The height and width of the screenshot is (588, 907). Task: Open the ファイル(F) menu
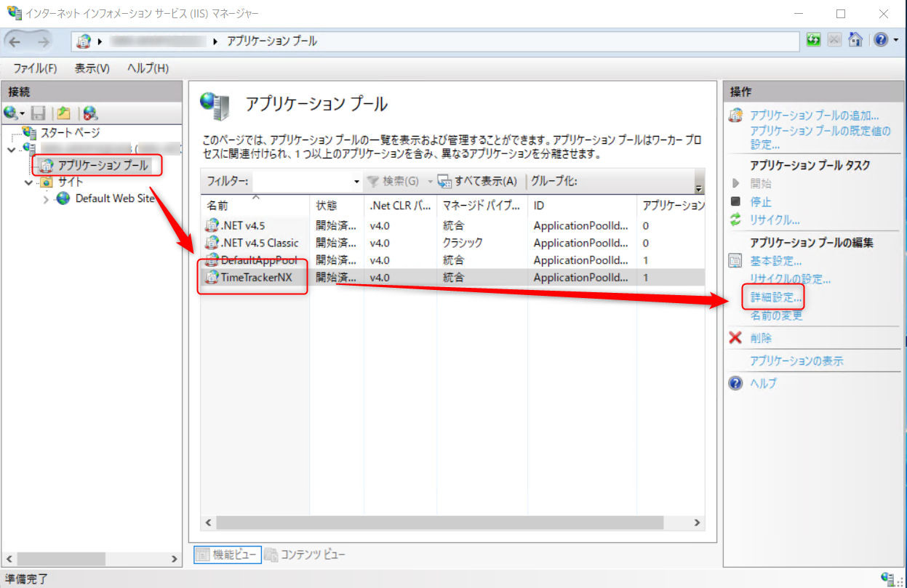pos(35,68)
